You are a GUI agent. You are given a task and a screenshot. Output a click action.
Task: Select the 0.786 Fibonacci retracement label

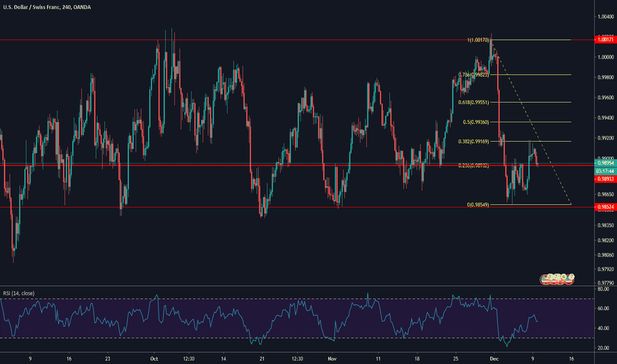click(x=470, y=75)
